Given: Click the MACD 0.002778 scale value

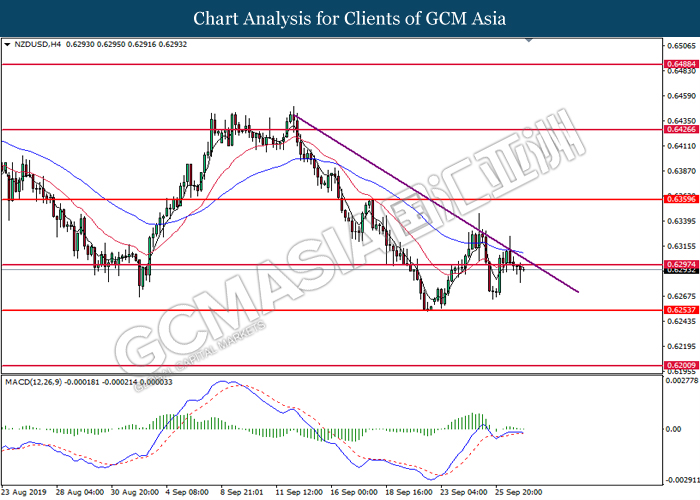Looking at the screenshot, I should (x=682, y=380).
